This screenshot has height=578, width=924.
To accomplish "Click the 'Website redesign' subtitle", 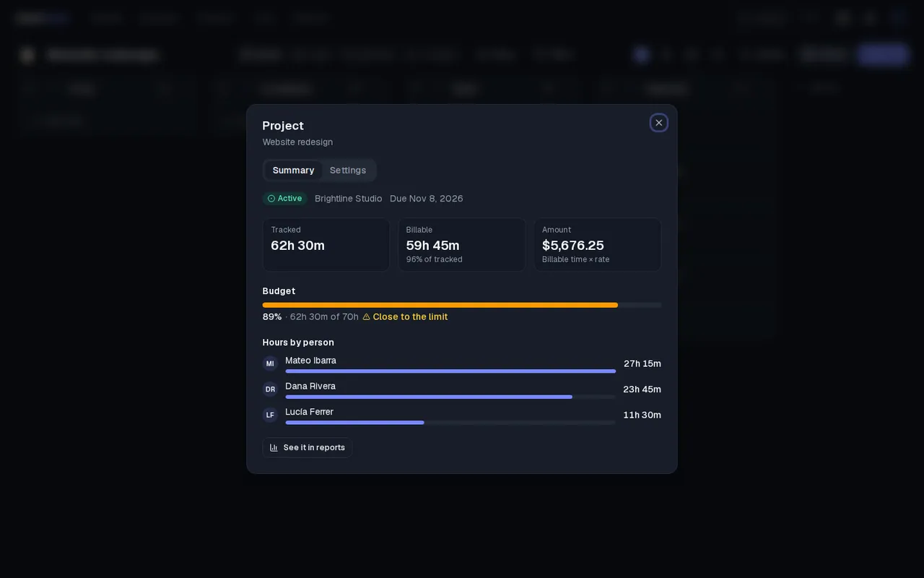I will (297, 142).
